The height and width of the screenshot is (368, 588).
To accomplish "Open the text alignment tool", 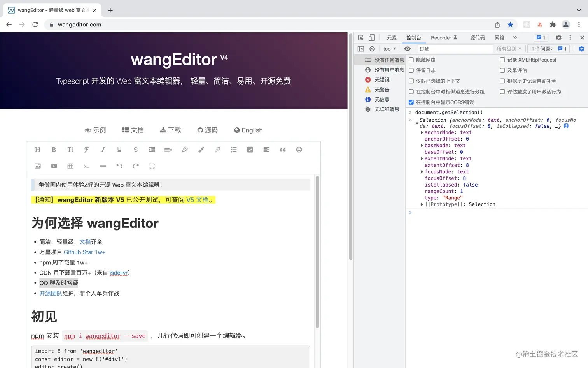I will 266,150.
